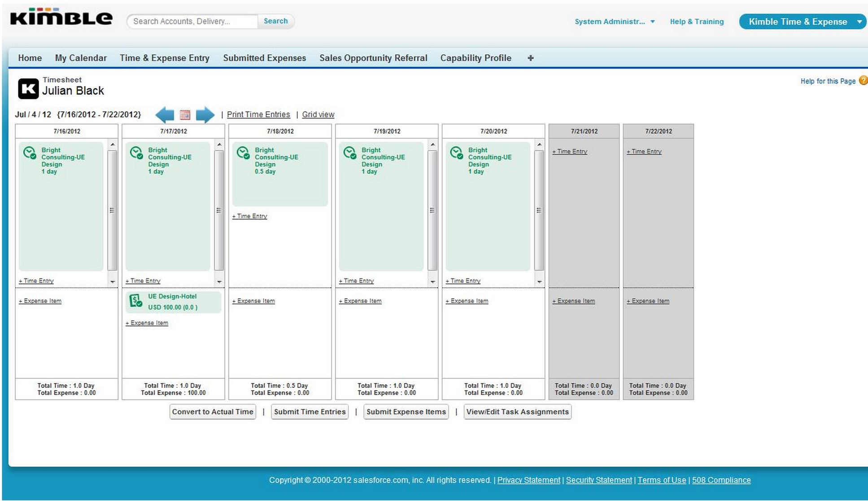The image size is (868, 501).
Task: Add Time Entry on 7/21/2012
Action: click(570, 151)
